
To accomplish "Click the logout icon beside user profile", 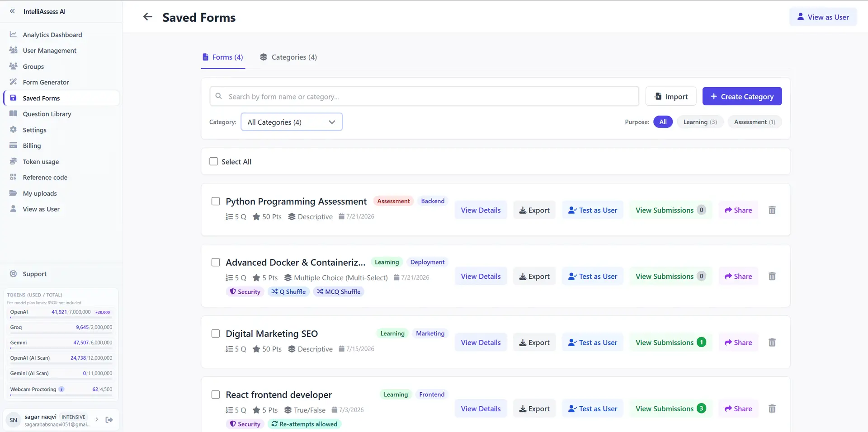I will pyautogui.click(x=109, y=420).
